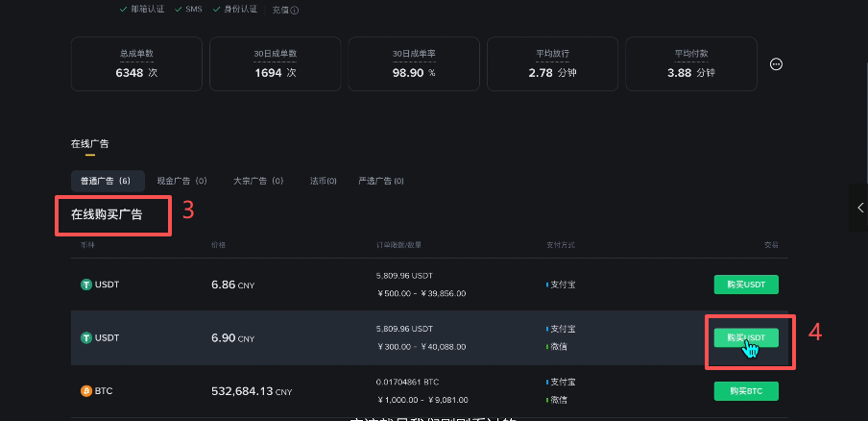The image size is (868, 421).
Task: Click the limit ¥300.00 - ¥40,088.00
Action: pos(422,347)
